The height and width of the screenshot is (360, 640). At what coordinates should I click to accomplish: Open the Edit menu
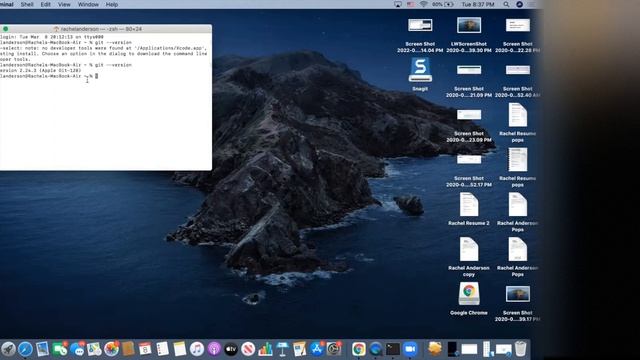coord(46,4)
